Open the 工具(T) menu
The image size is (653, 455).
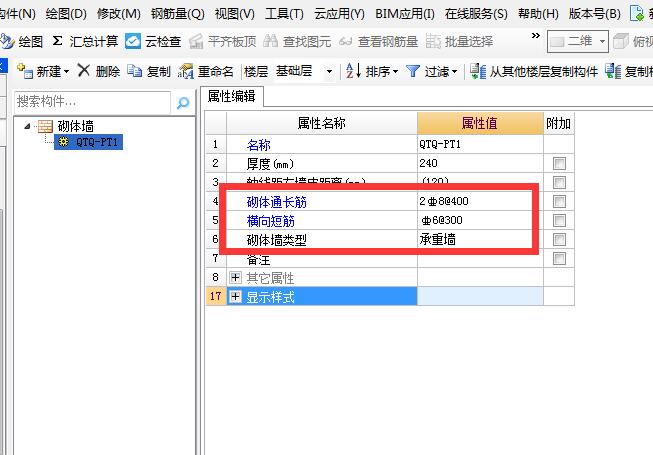point(284,14)
